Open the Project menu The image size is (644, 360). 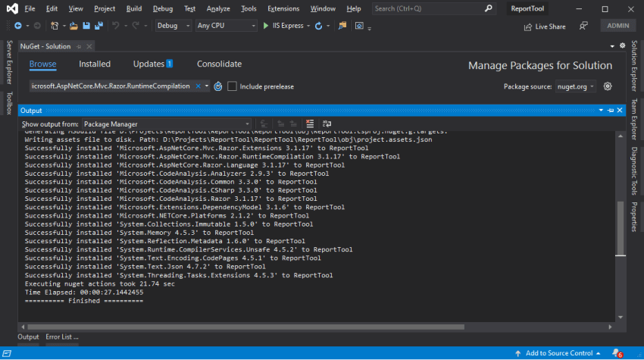click(x=105, y=8)
